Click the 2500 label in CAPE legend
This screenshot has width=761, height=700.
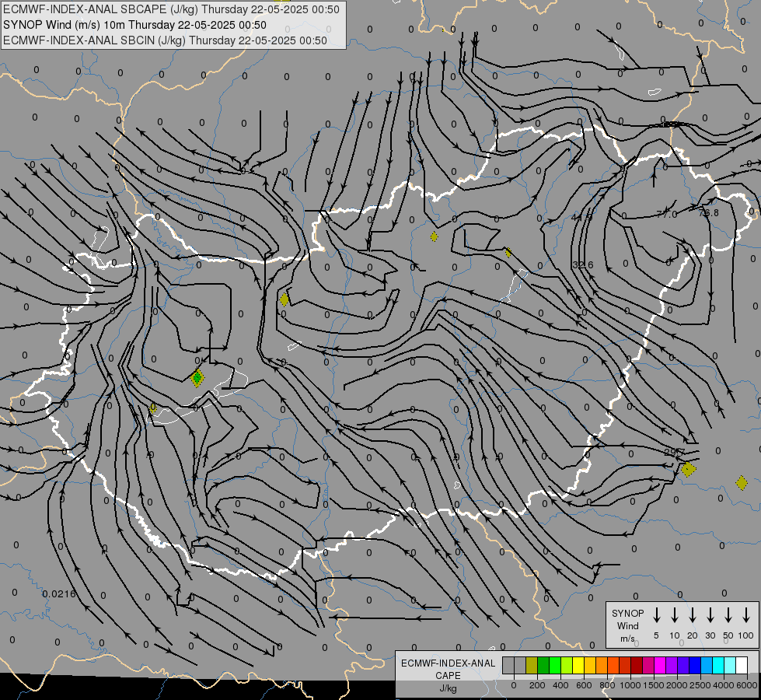coord(700,685)
